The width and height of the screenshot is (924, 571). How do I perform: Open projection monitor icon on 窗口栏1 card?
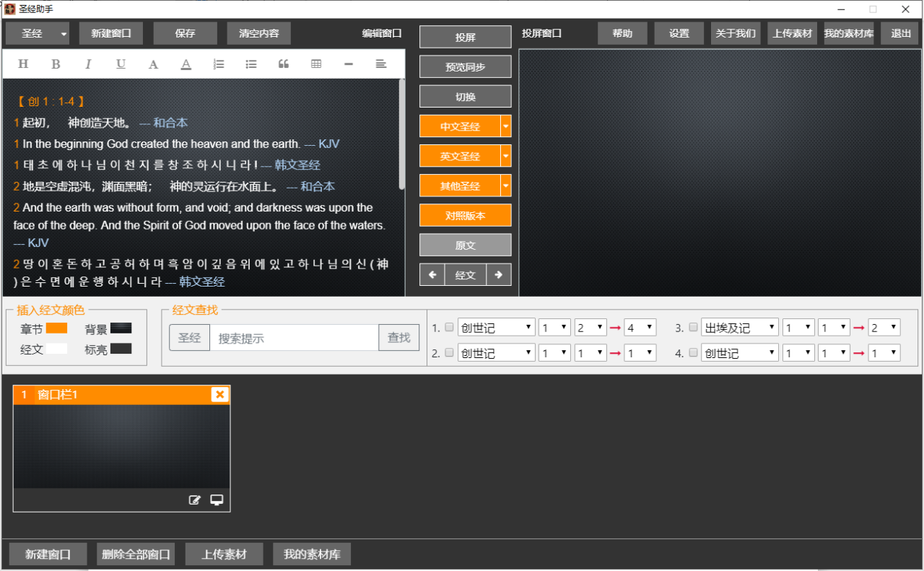point(217,500)
